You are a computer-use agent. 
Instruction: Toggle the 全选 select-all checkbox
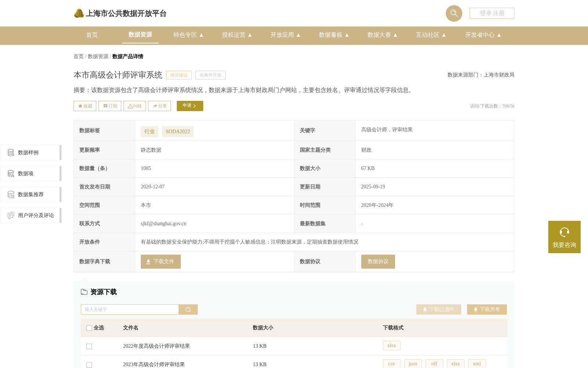pyautogui.click(x=89, y=328)
